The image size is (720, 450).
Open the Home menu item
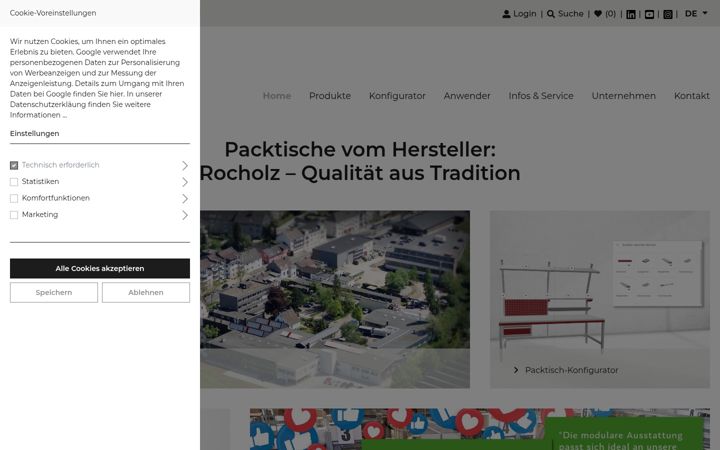tap(277, 96)
